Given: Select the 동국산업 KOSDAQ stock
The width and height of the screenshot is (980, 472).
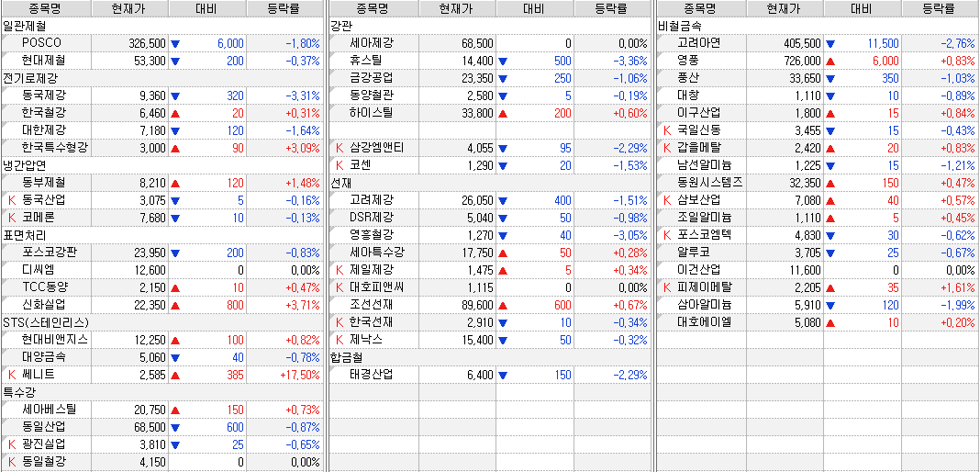Looking at the screenshot, I should click(x=44, y=201).
